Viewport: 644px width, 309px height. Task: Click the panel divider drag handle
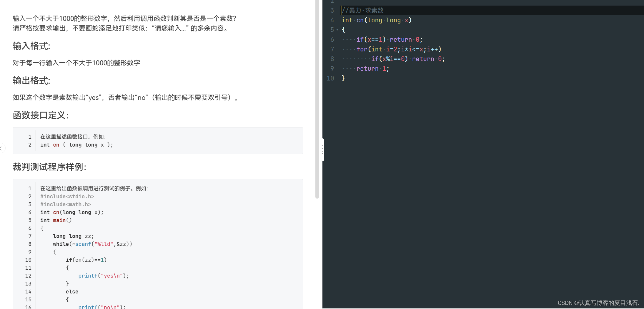(322, 150)
